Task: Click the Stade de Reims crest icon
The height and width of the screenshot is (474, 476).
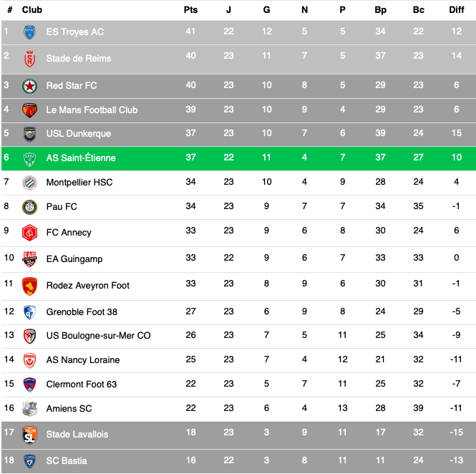Action: pyautogui.click(x=29, y=58)
